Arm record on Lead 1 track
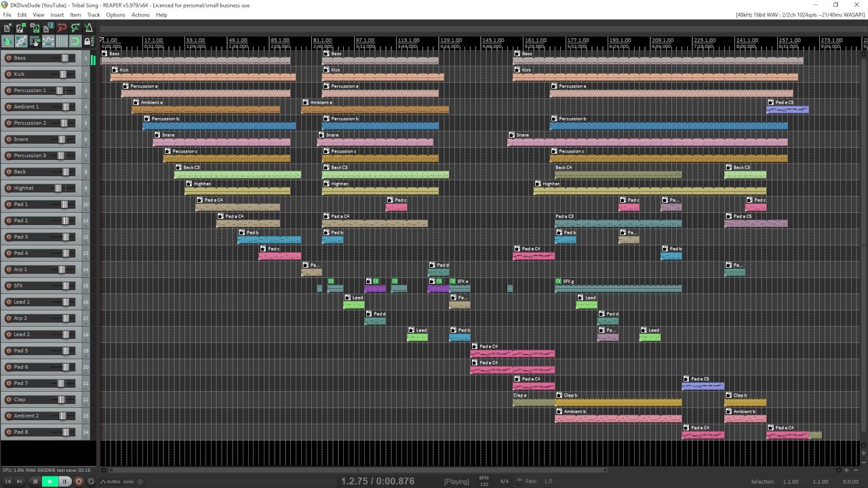Image resolution: width=868 pixels, height=488 pixels. pyautogui.click(x=9, y=302)
